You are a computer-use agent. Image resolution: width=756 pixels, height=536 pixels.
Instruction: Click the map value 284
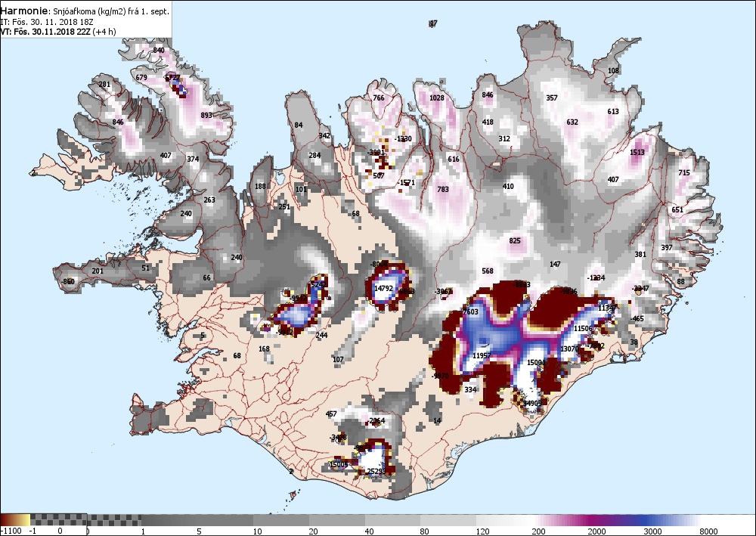pos(314,155)
